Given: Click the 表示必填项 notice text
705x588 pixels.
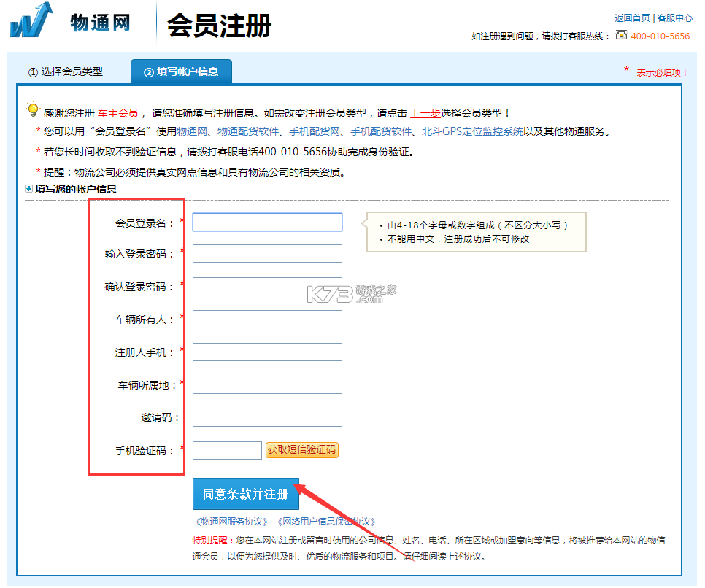Looking at the screenshot, I should [661, 73].
